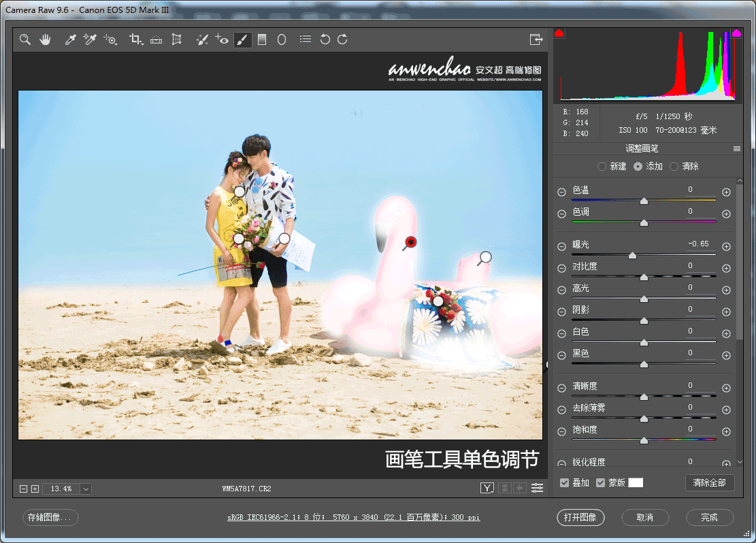
Task: Click the 曝光 slider handle
Action: point(632,256)
